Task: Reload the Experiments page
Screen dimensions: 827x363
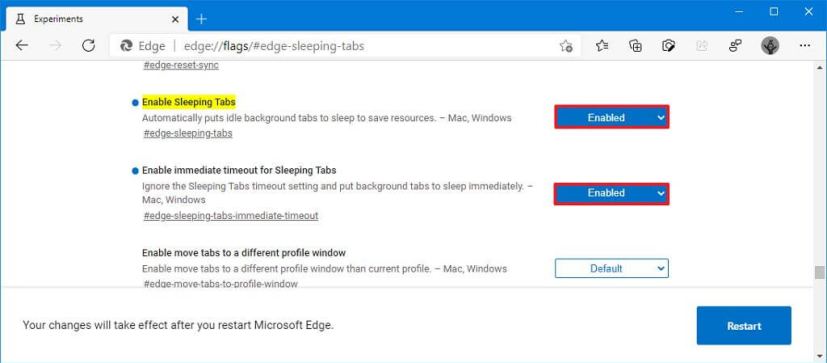Action: tap(88, 46)
